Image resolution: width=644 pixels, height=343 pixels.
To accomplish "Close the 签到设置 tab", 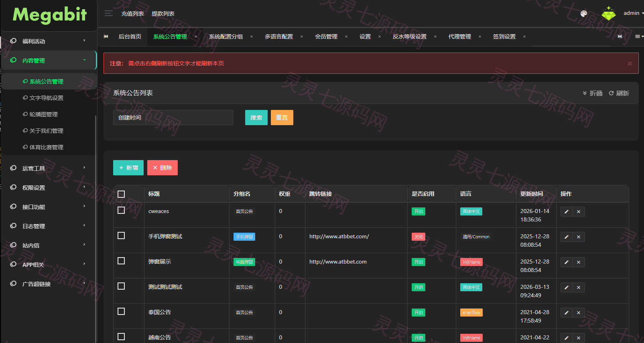I will 524,37.
